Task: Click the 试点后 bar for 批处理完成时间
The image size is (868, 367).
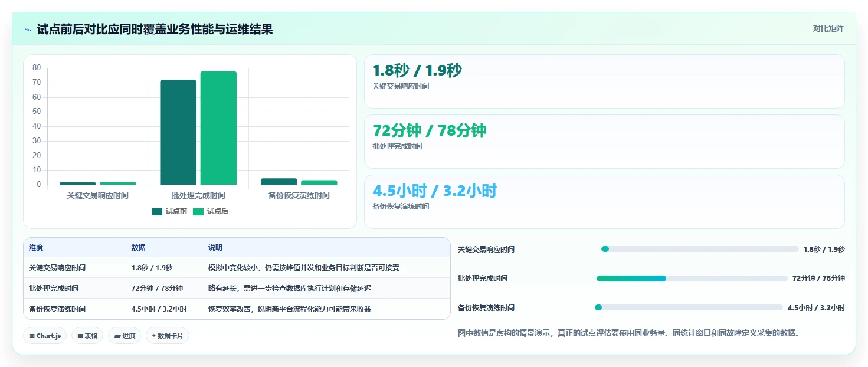Action: [218, 128]
